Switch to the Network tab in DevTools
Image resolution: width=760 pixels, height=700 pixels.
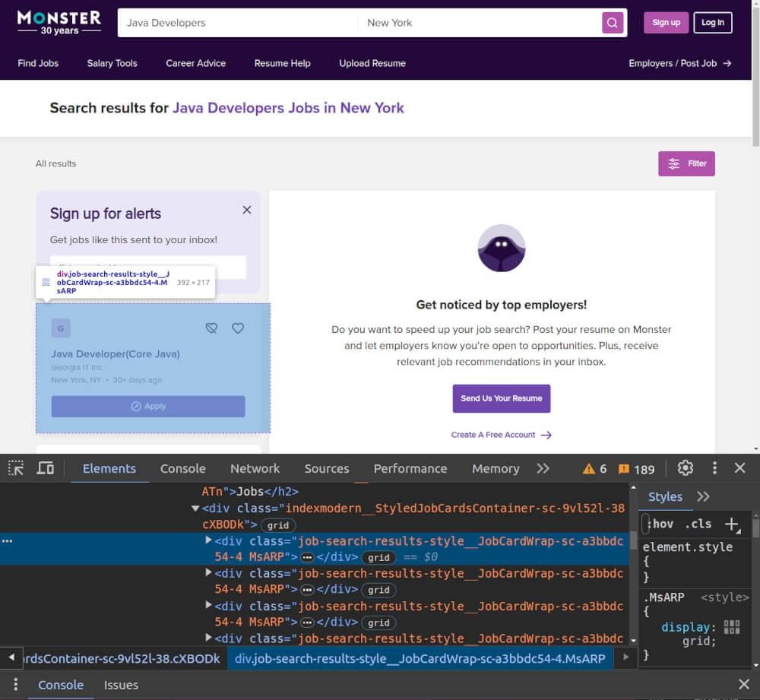point(255,468)
